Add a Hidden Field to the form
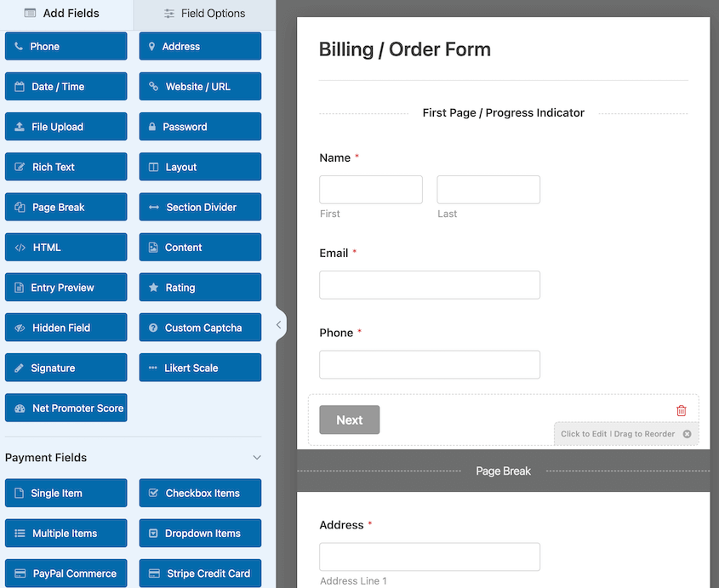This screenshot has height=588, width=719. tap(66, 327)
